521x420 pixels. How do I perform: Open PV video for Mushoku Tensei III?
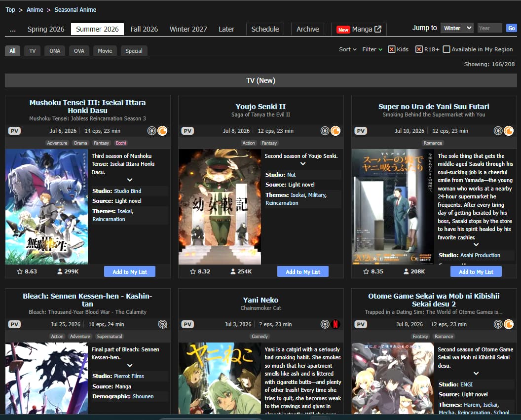tap(14, 131)
